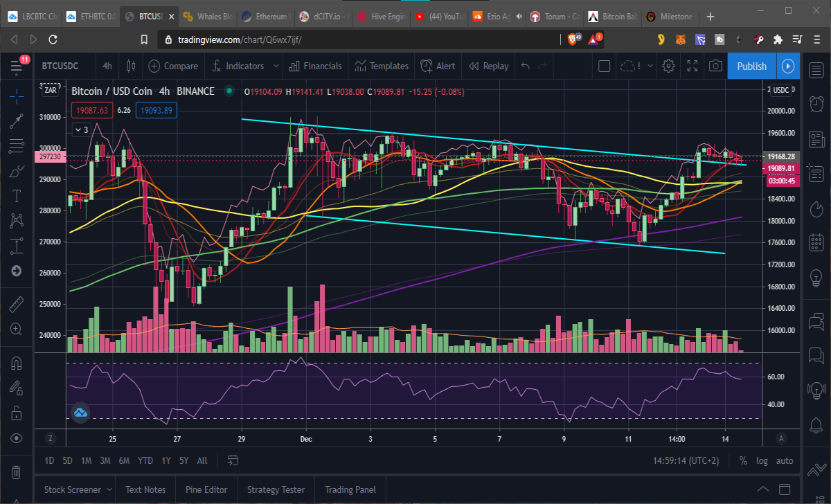Image resolution: width=831 pixels, height=504 pixels.
Task: Open the Strategy Tester tab
Action: click(x=276, y=489)
